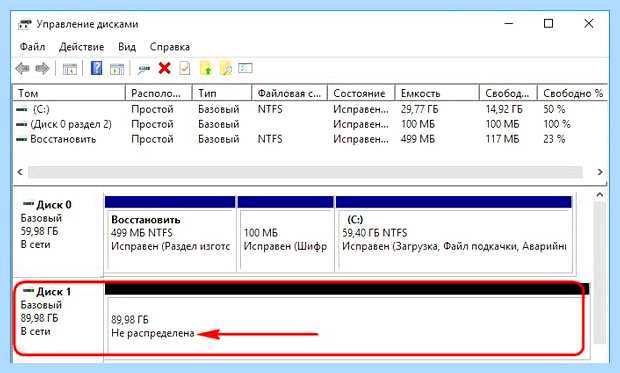
Task: Select the (Диск 0 раздел 2) volume row
Action: click(x=310, y=124)
